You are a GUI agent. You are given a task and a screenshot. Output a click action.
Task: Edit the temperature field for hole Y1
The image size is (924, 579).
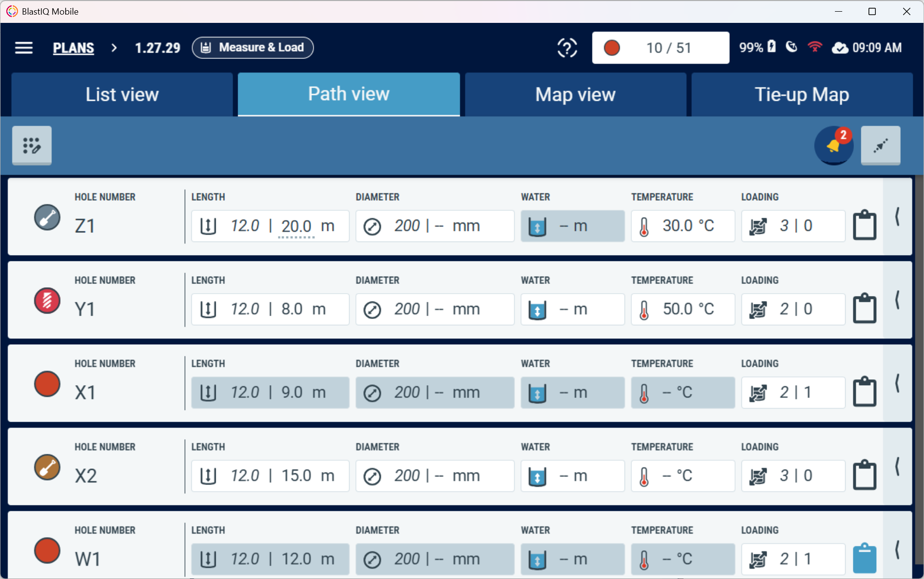tap(683, 309)
